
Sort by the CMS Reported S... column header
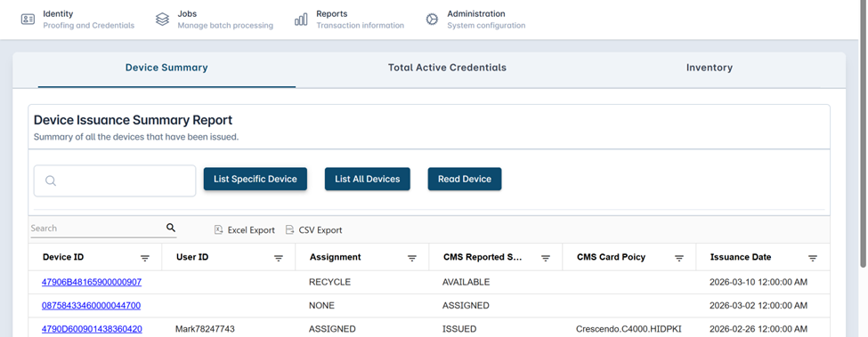[483, 257]
